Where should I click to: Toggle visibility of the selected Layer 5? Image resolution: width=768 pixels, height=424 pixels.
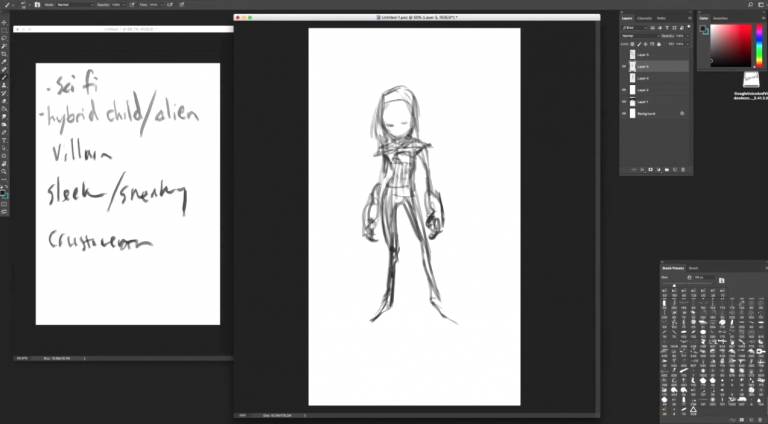625,66
